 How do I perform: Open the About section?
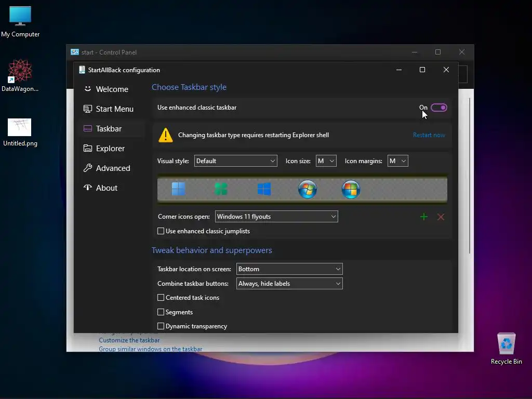pos(112,188)
